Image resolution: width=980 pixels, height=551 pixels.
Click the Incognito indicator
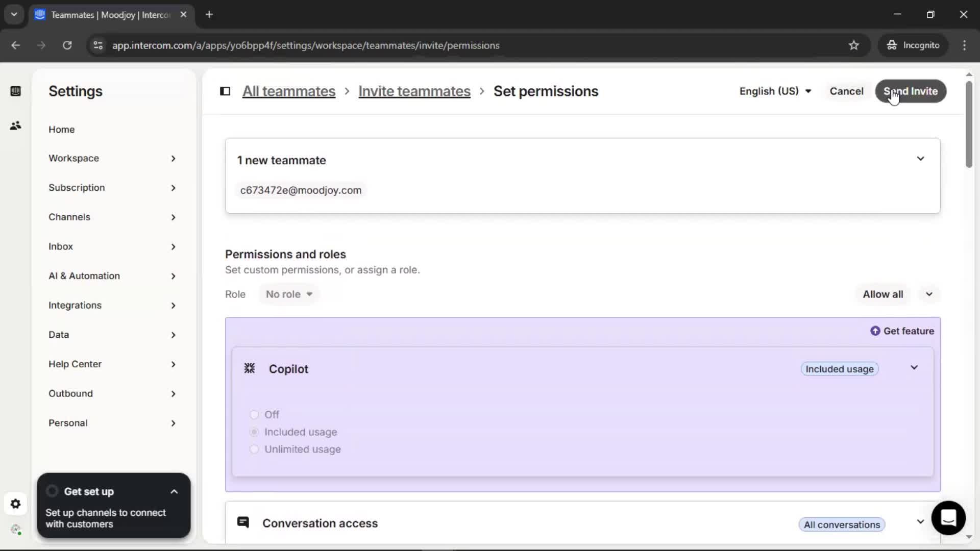[x=913, y=45]
